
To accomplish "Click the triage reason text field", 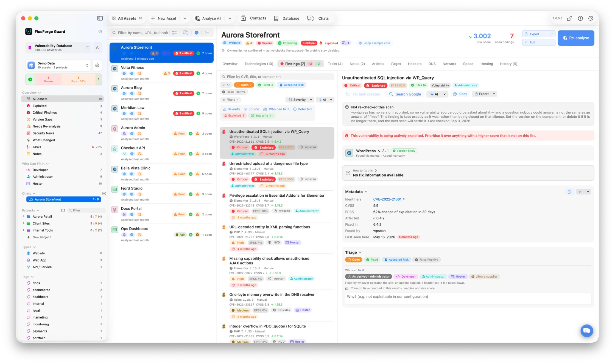I will coord(468,298).
